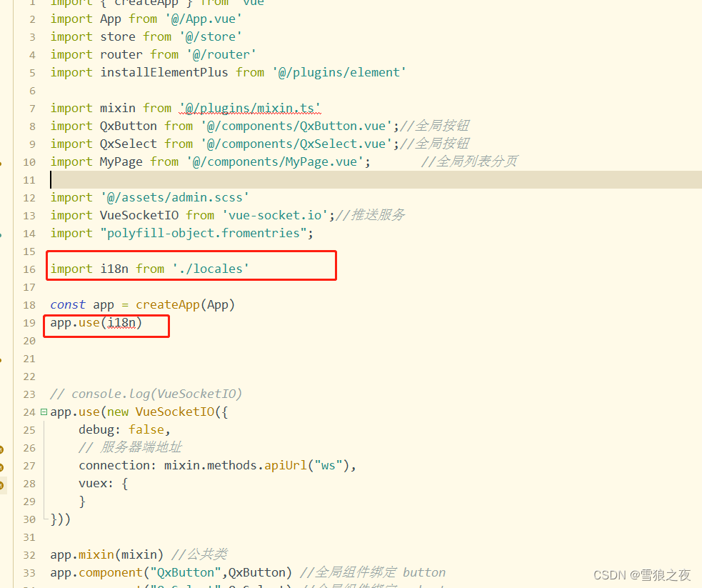The image size is (702, 588).
Task: Click the CSDN @雪狼之夜 watermark link
Action: [641, 575]
